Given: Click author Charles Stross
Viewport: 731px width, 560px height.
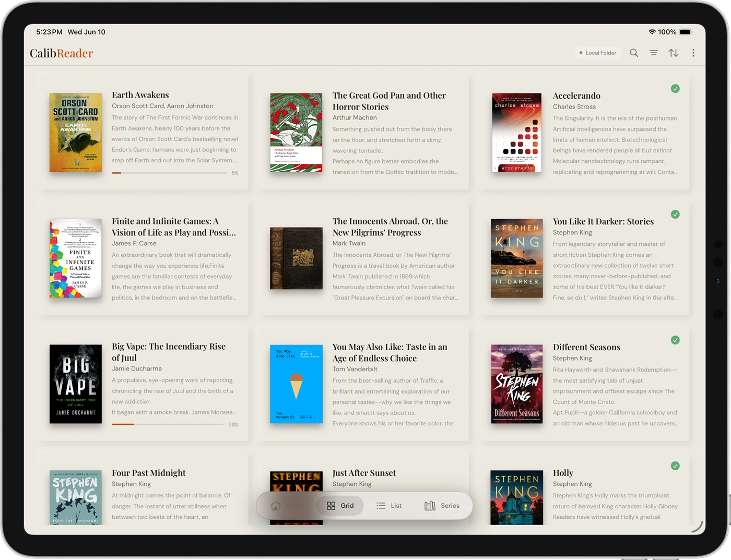Looking at the screenshot, I should point(574,106).
